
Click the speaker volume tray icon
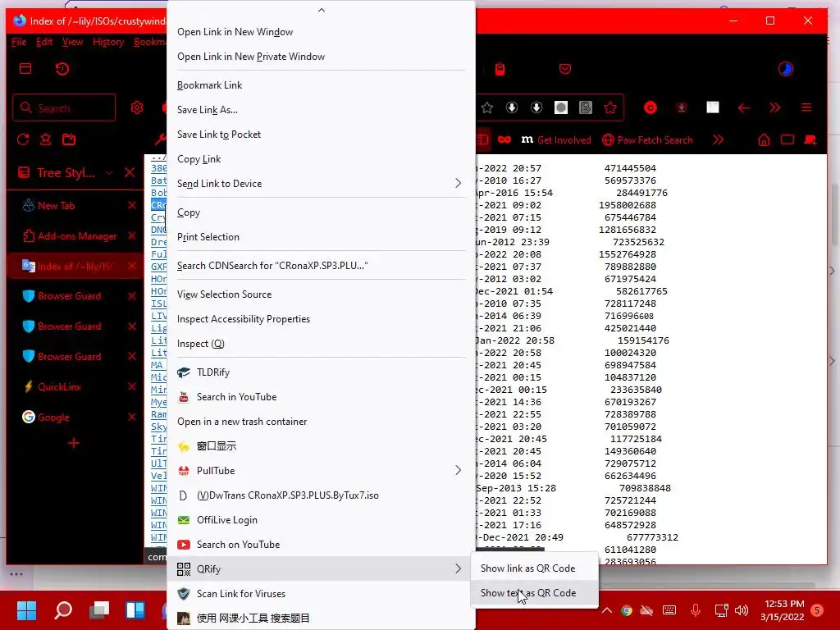(x=742, y=610)
